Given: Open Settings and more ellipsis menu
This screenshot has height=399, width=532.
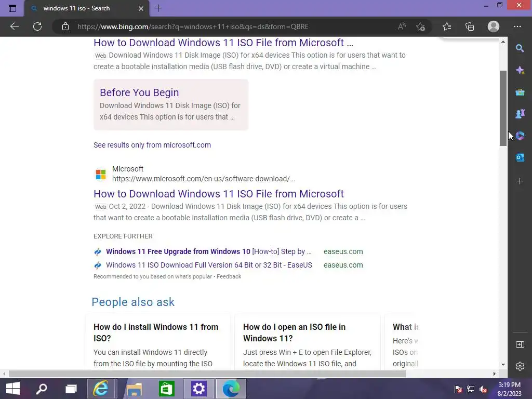Looking at the screenshot, I should point(517,26).
